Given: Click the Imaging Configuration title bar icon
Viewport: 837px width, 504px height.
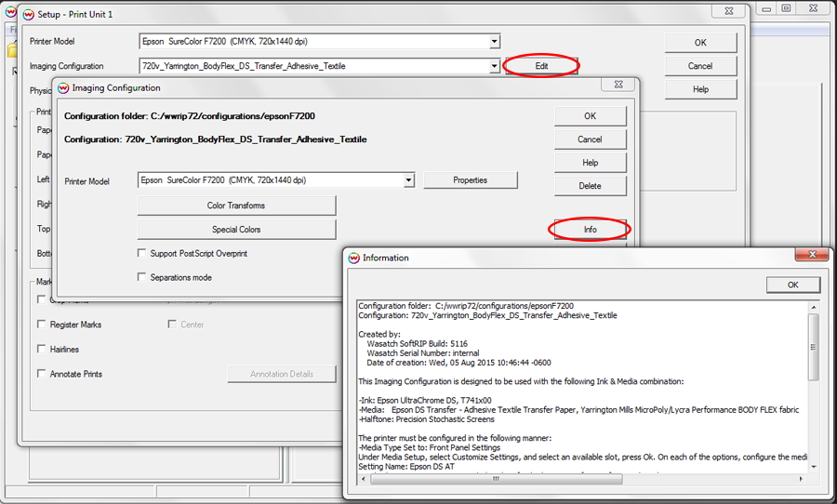Looking at the screenshot, I should [63, 87].
